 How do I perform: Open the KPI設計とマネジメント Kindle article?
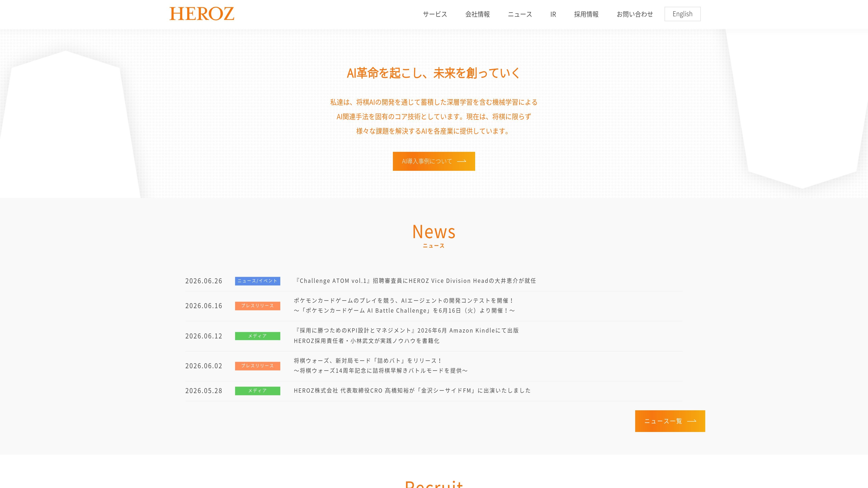pos(406,335)
